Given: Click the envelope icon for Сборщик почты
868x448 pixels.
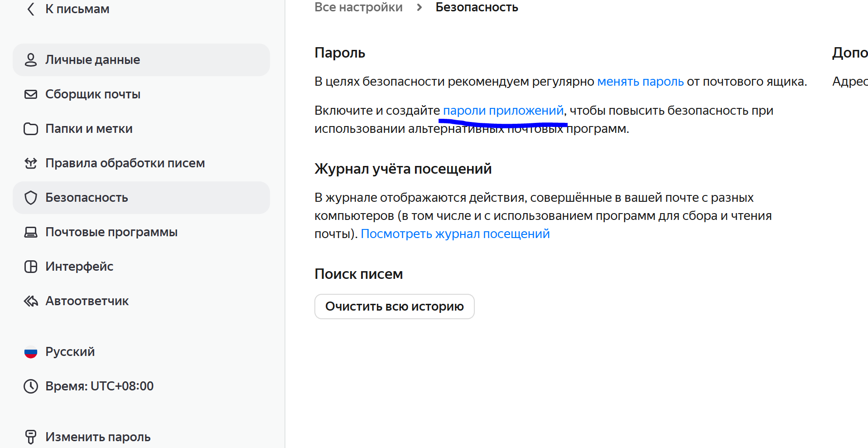Looking at the screenshot, I should click(x=30, y=94).
